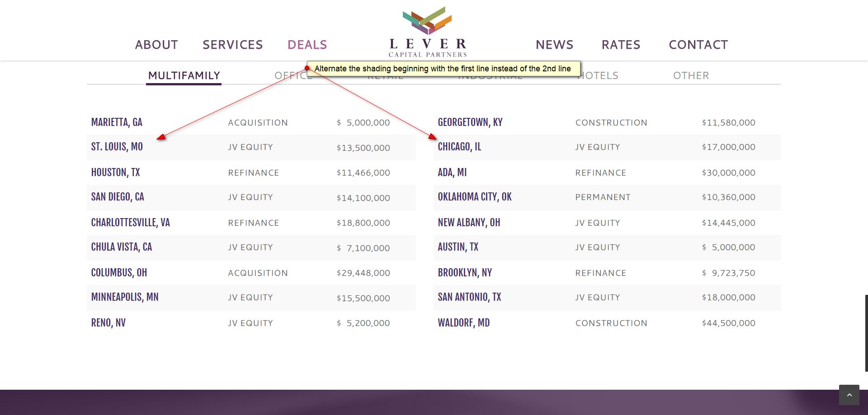The image size is (868, 415).
Task: Click Ada, MI location
Action: pos(452,173)
